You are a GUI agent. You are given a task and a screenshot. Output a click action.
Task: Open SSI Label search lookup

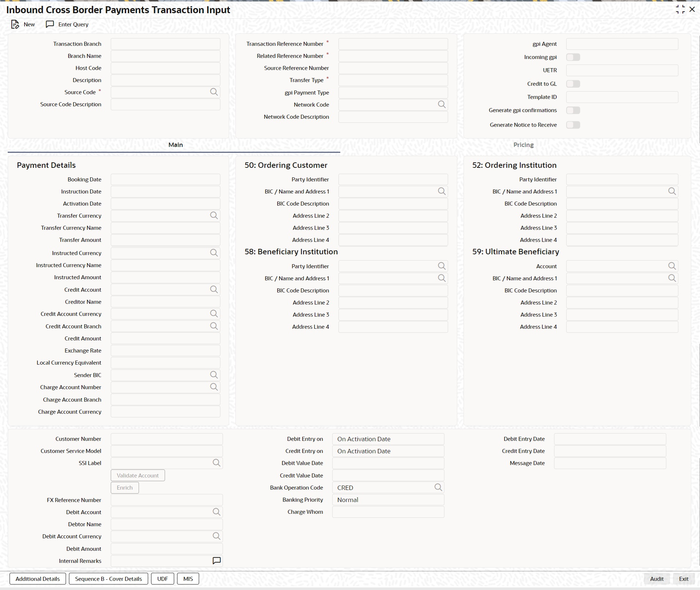tap(217, 463)
